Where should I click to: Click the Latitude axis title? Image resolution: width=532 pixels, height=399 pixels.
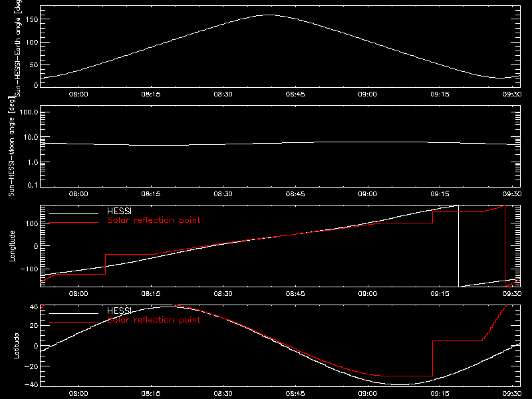pos(16,346)
